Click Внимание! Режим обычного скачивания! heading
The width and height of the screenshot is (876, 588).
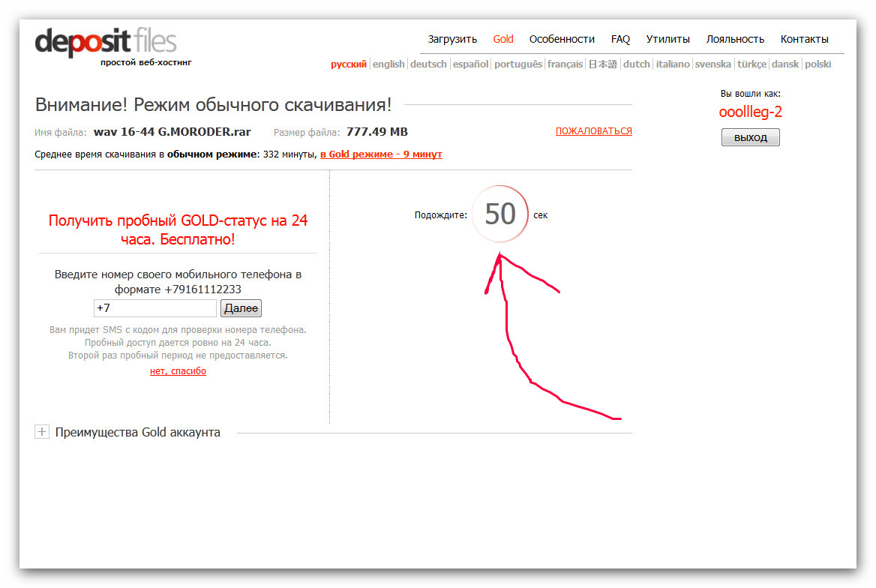click(213, 104)
